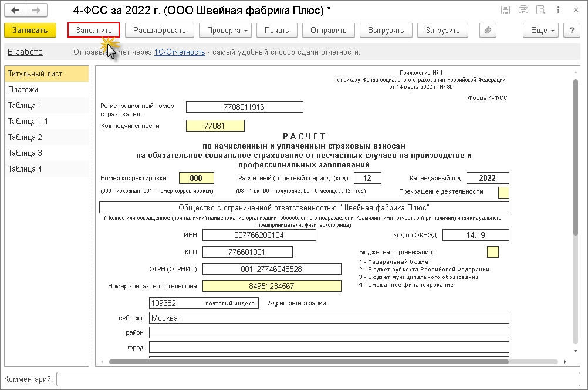Edit the Код подчиненности field 77081
The height and width of the screenshot is (390, 588).
pyautogui.click(x=215, y=126)
